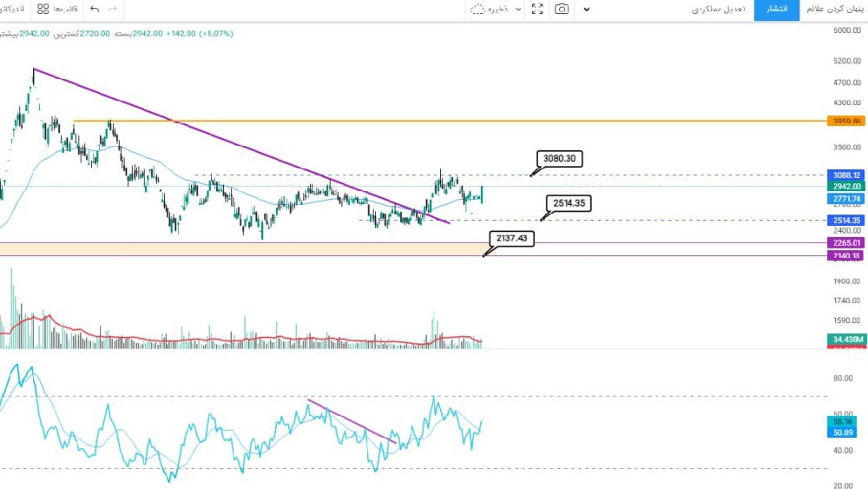
Task: Click the hide-symbols button on the right of the toolbar
Action: click(x=836, y=10)
